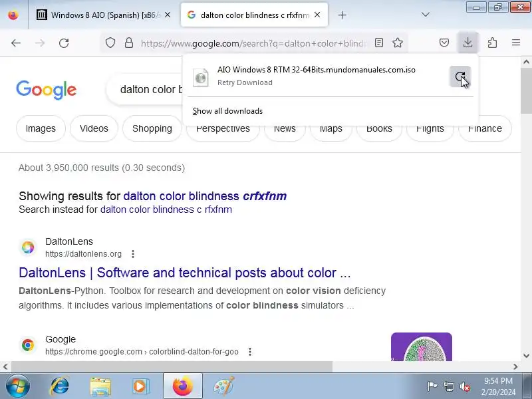Viewport: 532px width, 399px height.
Task: Click horizontal scrollbar left arrow
Action: [5, 367]
